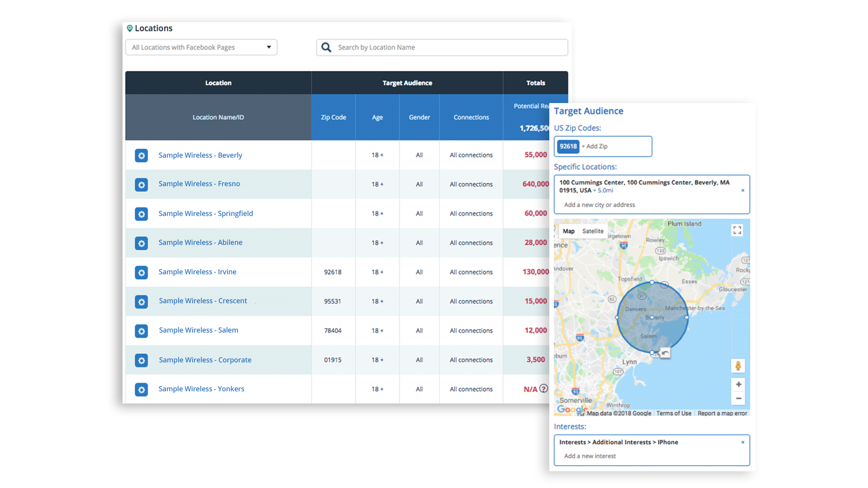Open settings gear for Sample Wireless - Irvine
The image size is (868, 488).
[142, 272]
